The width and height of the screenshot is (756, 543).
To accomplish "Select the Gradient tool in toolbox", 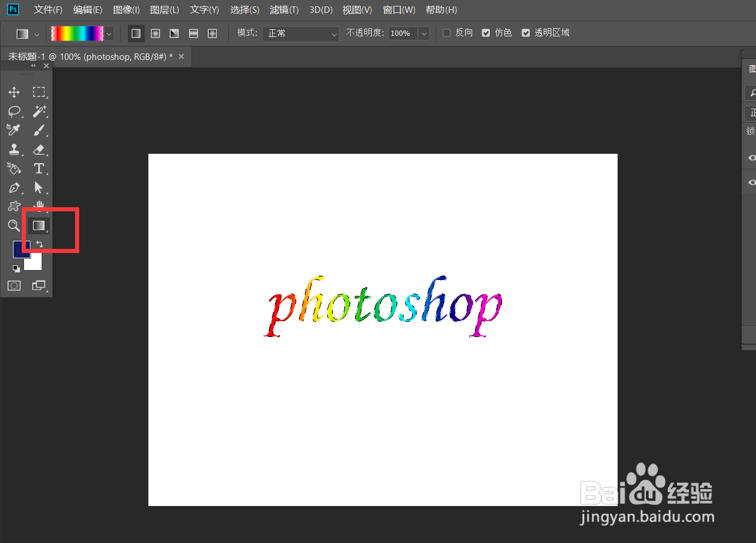I will [39, 225].
